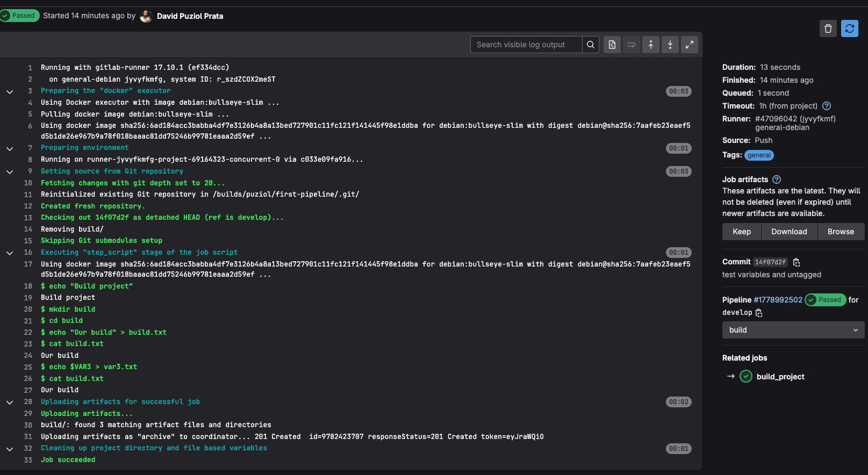The height and width of the screenshot is (475, 868).
Task: Collapse the Uploading artifacts for successful job section
Action: click(10, 402)
